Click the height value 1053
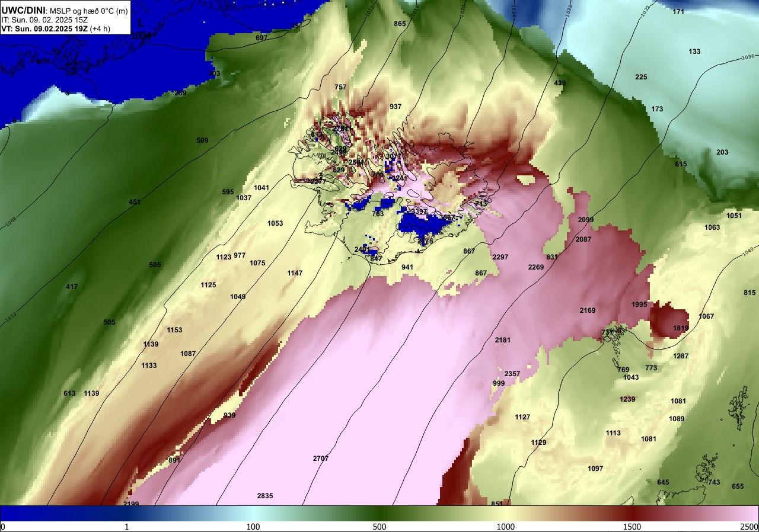This screenshot has height=532, width=759. coord(275,223)
